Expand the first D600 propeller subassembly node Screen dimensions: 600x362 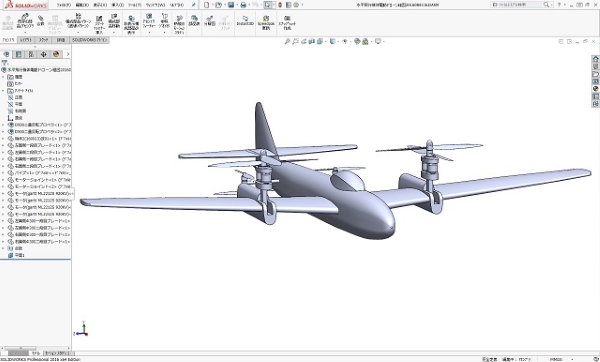pos(3,125)
